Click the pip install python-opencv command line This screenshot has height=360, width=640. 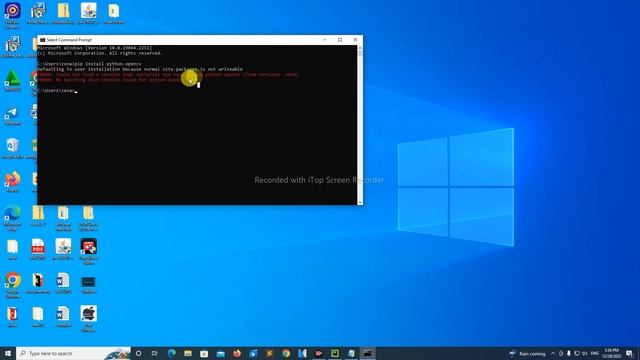coord(89,64)
